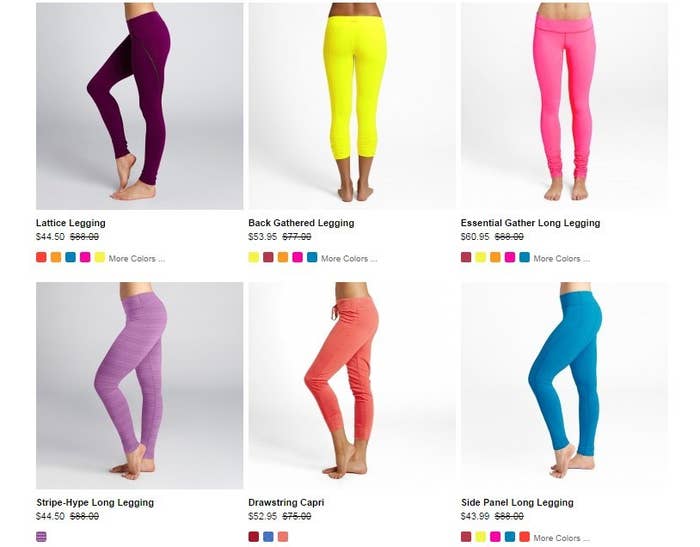
Task: Select the pink swatch under Back Gathered Legging
Action: pyautogui.click(x=297, y=257)
